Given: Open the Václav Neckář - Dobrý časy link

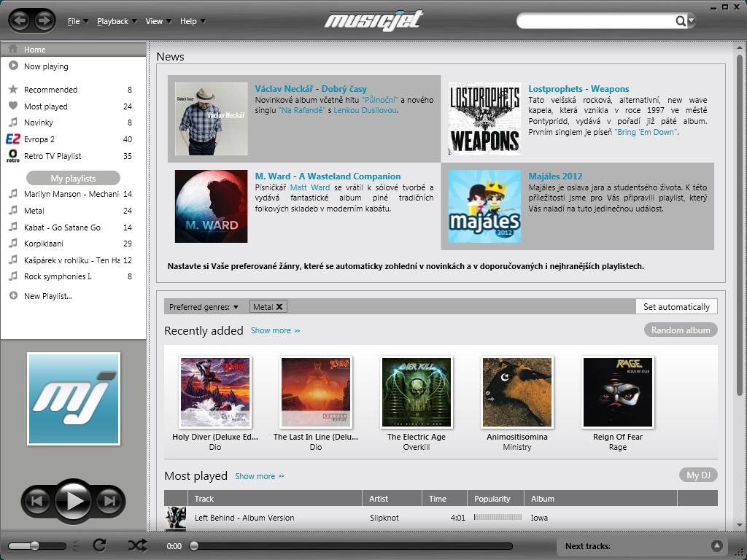Looking at the screenshot, I should pos(311,88).
